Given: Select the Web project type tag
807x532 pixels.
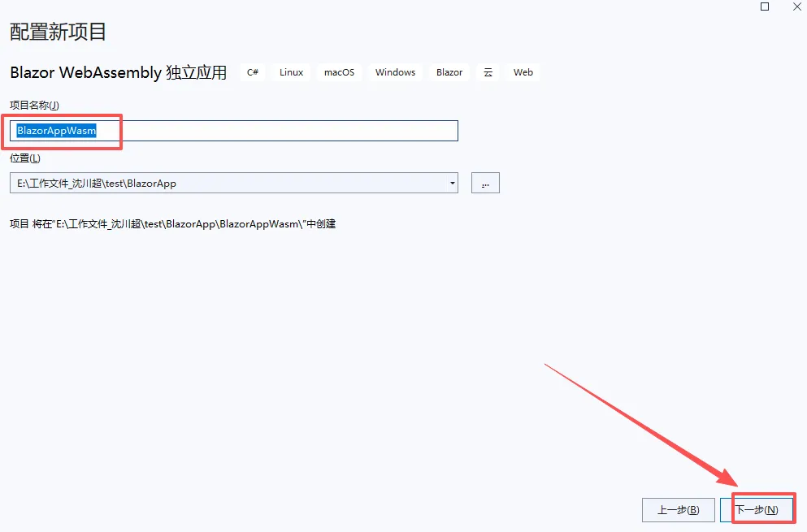Looking at the screenshot, I should pos(523,72).
